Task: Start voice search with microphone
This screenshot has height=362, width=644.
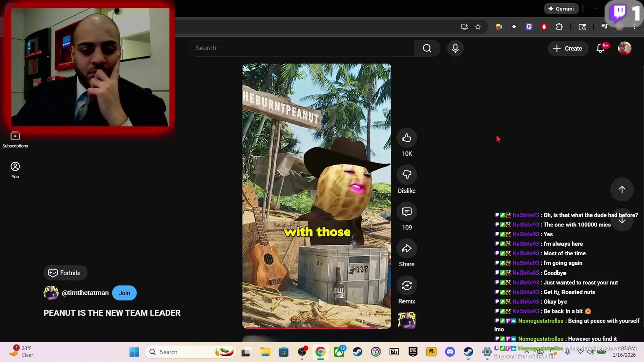Action: (455, 48)
